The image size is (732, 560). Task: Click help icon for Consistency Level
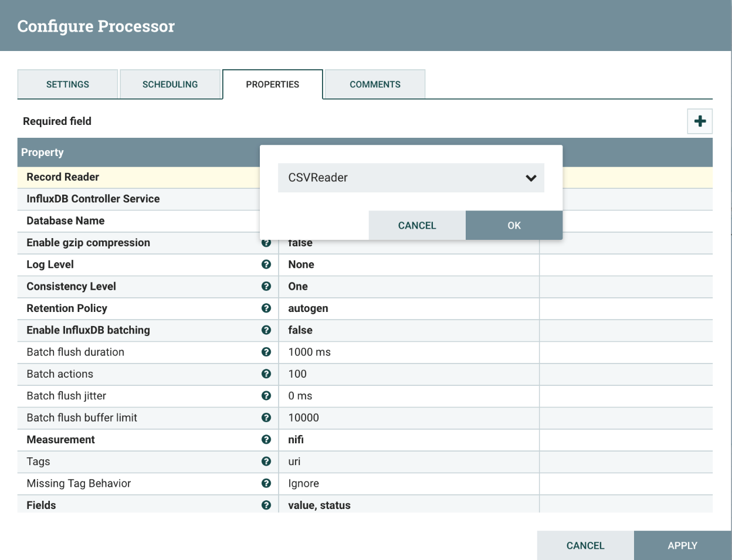tap(266, 286)
